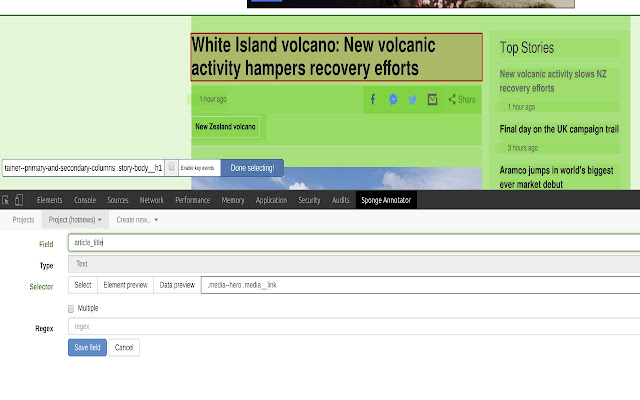640x400 pixels.
Task: Click the 3 hours ago timestamp
Action: tap(522, 148)
